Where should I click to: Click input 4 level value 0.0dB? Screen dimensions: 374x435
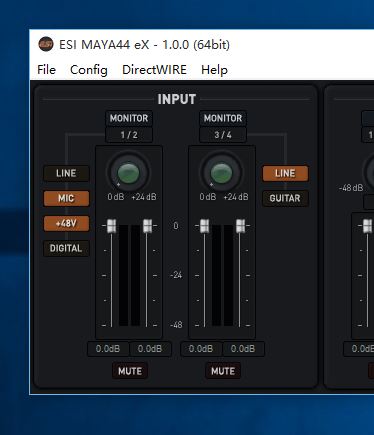(243, 349)
